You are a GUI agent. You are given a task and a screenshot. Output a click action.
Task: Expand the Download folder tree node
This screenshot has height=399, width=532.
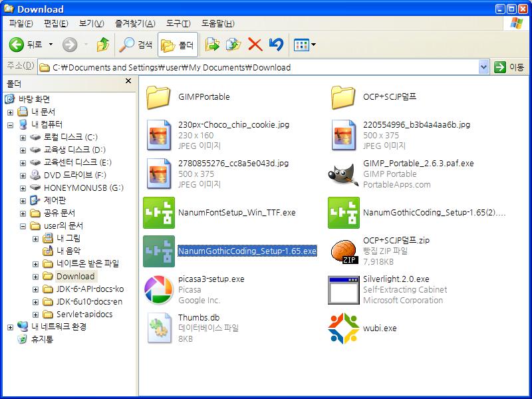click(x=35, y=277)
